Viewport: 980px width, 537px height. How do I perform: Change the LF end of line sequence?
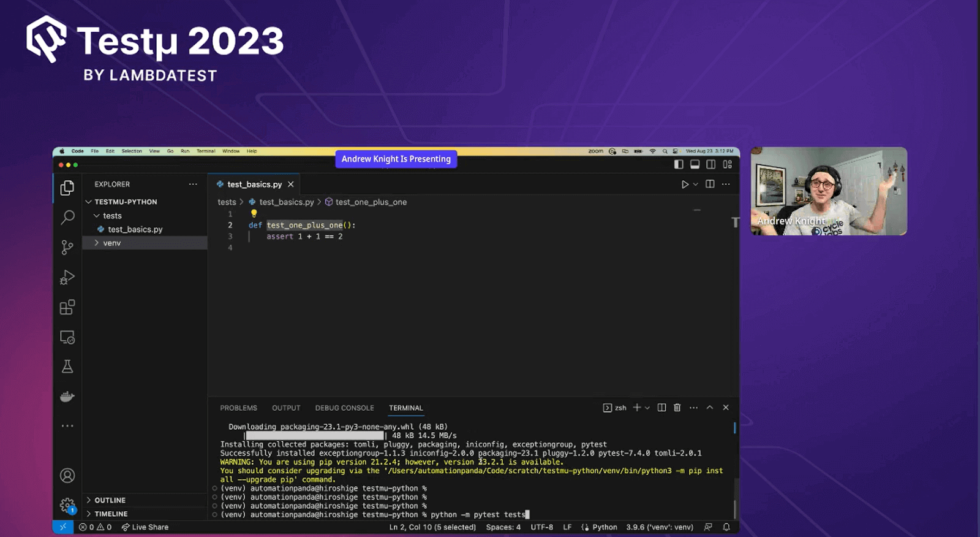coord(567,527)
